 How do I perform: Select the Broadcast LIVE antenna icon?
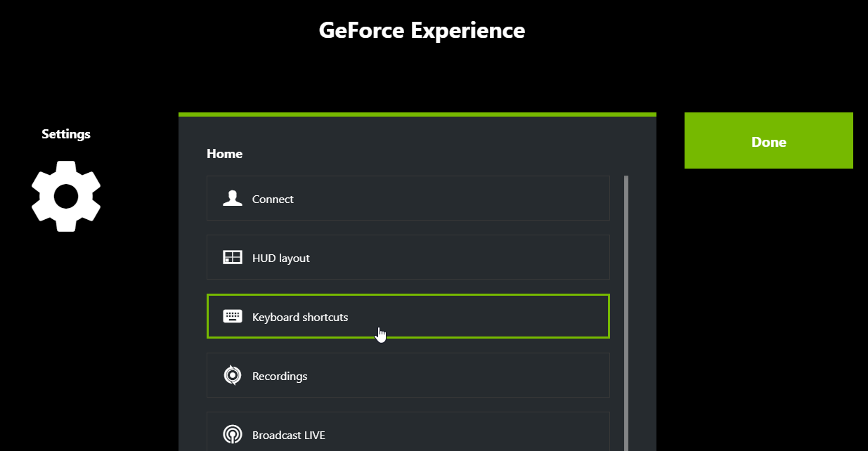pyautogui.click(x=232, y=434)
